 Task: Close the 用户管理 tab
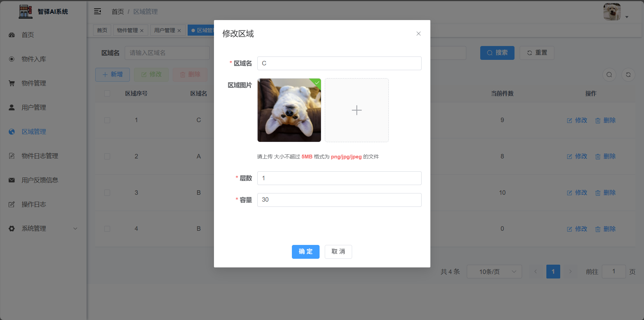[179, 30]
